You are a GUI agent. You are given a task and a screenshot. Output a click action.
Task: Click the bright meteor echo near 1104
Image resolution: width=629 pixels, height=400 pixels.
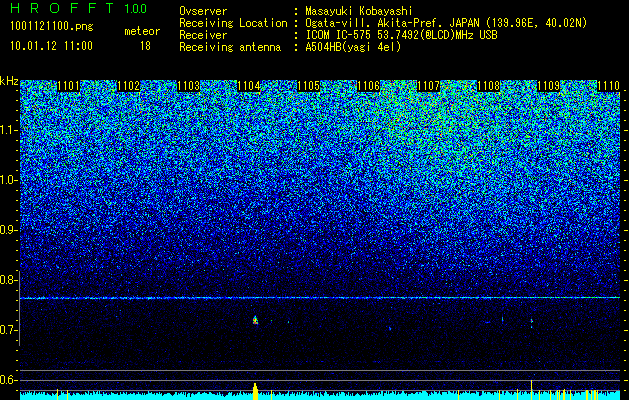(255, 320)
